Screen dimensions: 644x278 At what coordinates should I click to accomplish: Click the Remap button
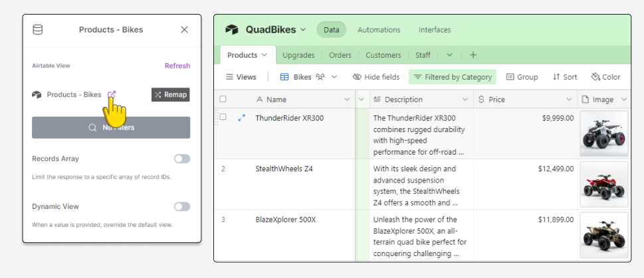tap(170, 95)
